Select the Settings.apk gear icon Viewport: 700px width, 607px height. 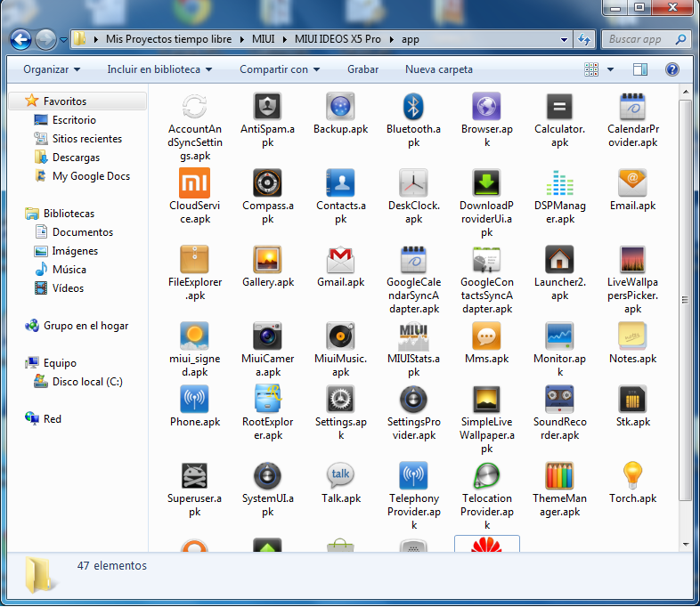pos(340,399)
